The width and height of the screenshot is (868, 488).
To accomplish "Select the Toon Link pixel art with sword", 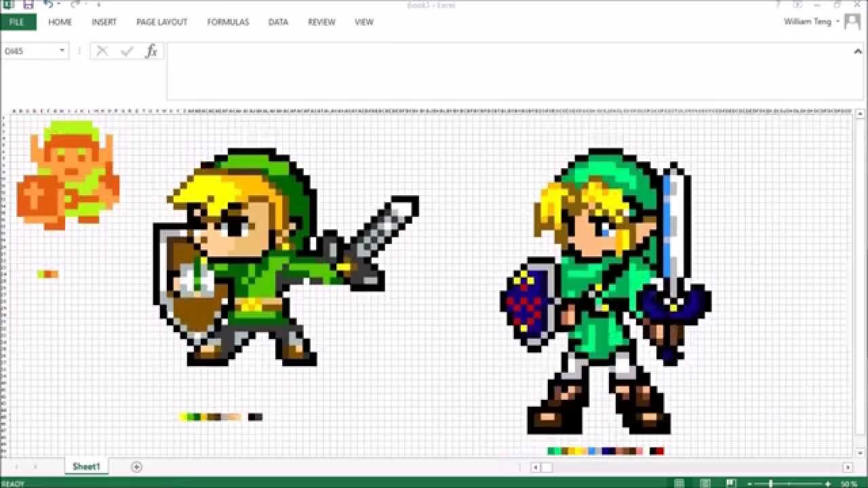I will tap(286, 258).
